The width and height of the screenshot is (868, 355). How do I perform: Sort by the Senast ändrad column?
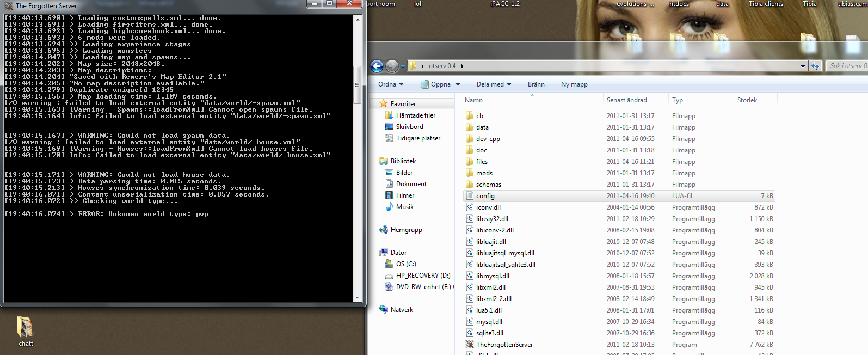tap(627, 100)
